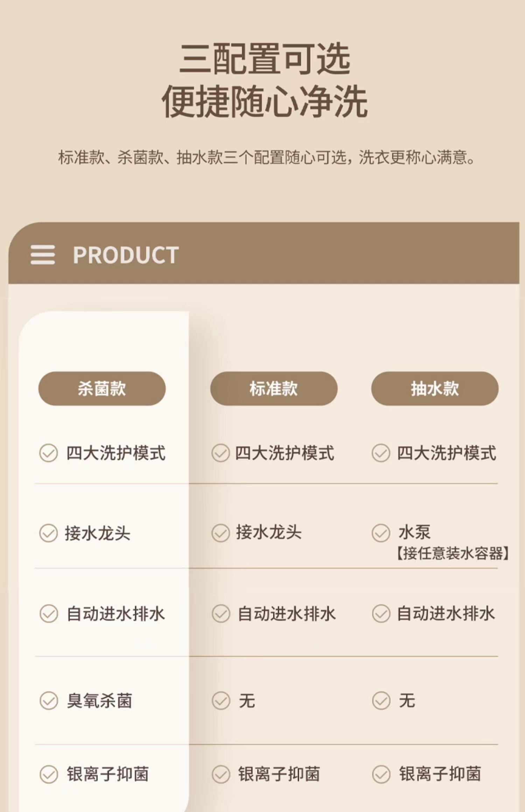Image resolution: width=525 pixels, height=812 pixels.
Task: Open the hamburger menu beside PRODUCT
Action: pyautogui.click(x=42, y=255)
